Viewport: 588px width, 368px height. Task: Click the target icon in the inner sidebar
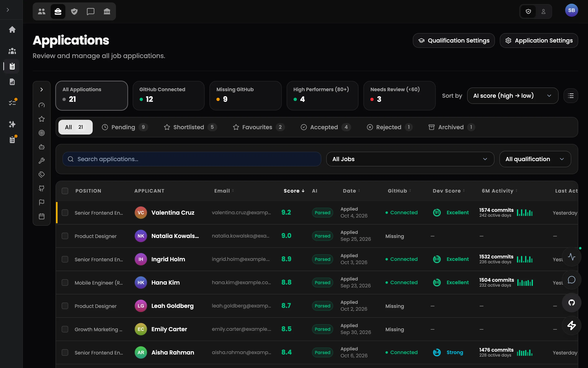(42, 133)
